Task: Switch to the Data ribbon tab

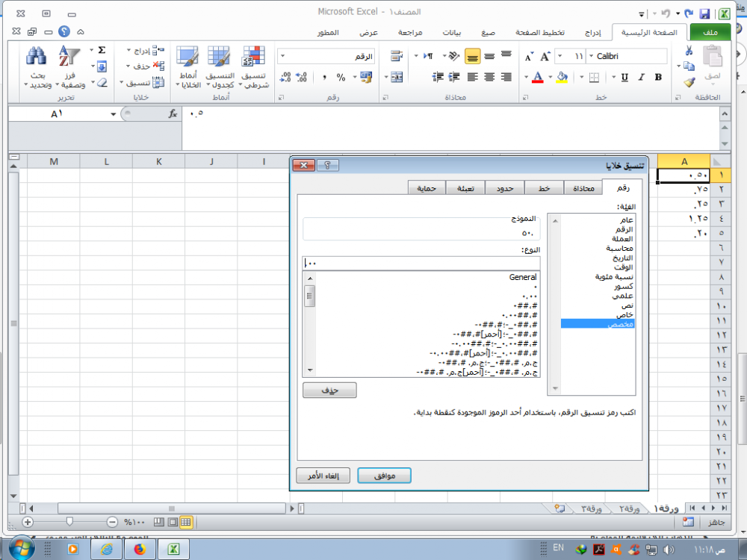Action: point(451,32)
